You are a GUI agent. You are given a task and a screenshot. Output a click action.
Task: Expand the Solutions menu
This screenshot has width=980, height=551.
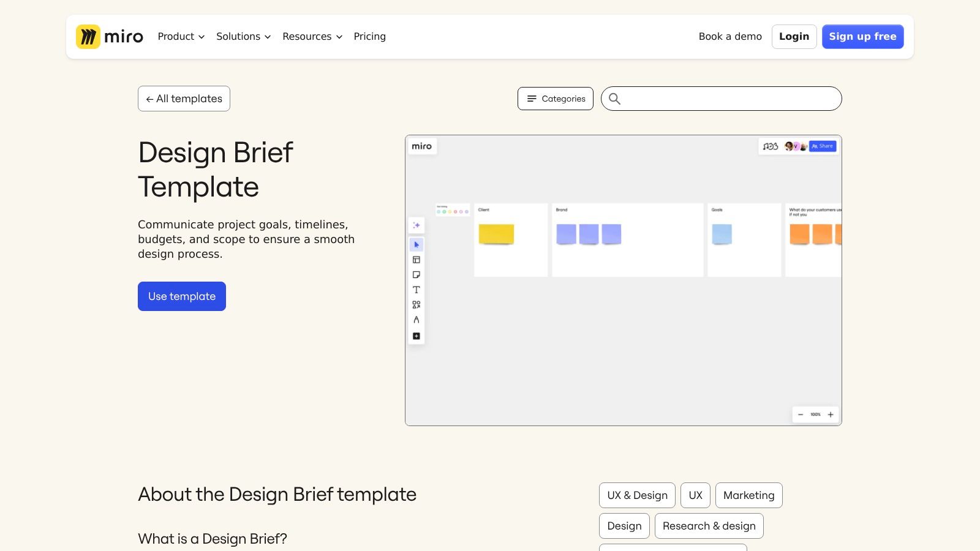[x=243, y=37]
